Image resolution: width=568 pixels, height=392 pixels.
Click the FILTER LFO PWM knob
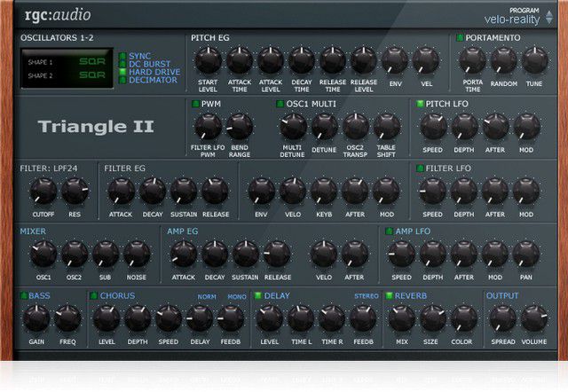(209, 127)
